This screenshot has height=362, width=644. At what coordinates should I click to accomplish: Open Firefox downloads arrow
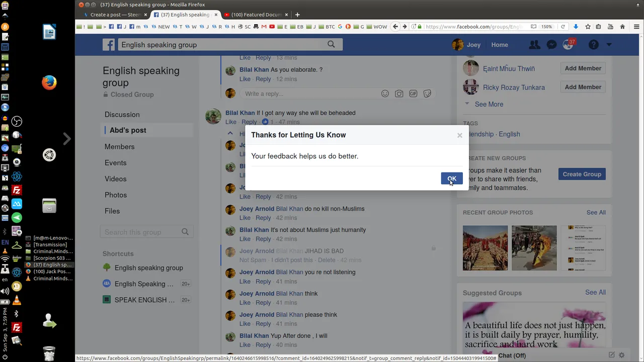[x=576, y=27]
